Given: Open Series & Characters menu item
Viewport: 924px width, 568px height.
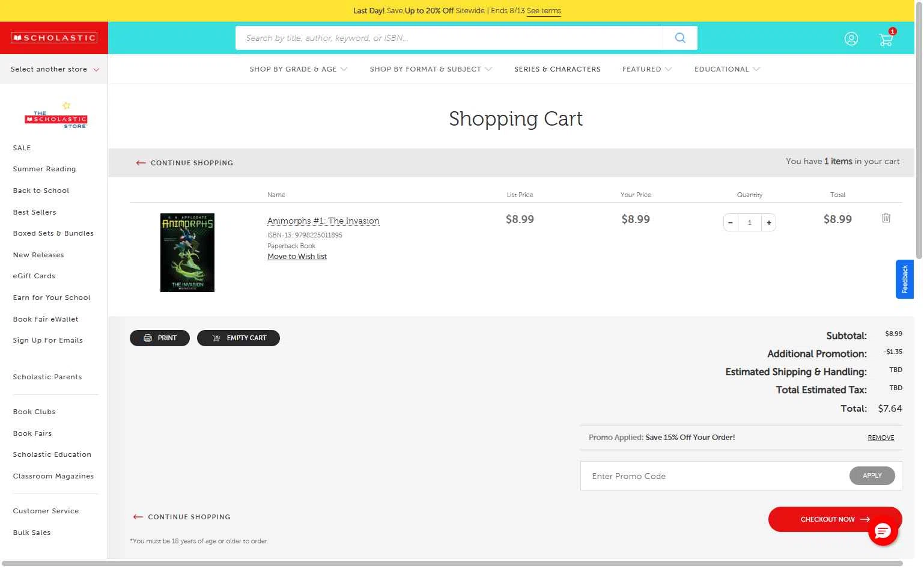Looking at the screenshot, I should [x=558, y=70].
